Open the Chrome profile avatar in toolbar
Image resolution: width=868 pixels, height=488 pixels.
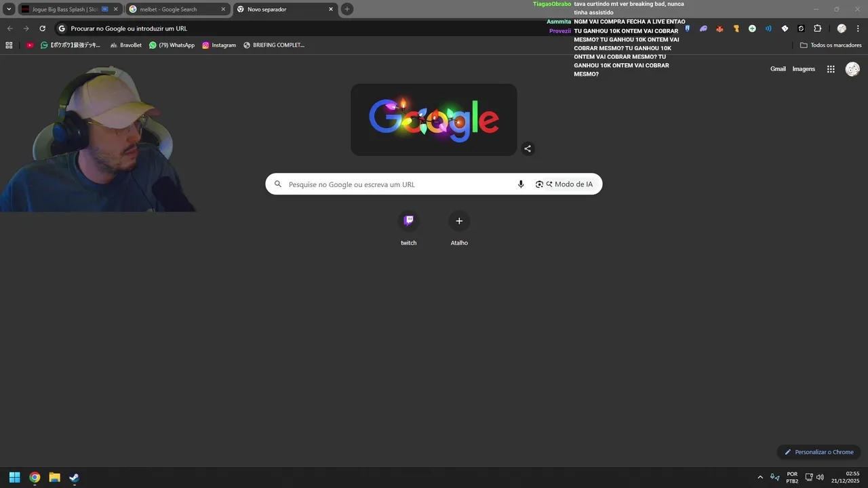842,28
